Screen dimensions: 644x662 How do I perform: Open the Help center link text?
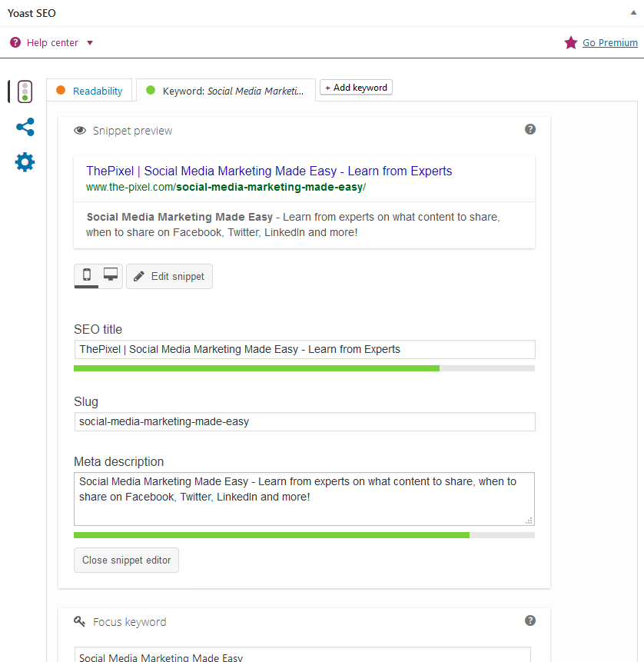click(52, 42)
